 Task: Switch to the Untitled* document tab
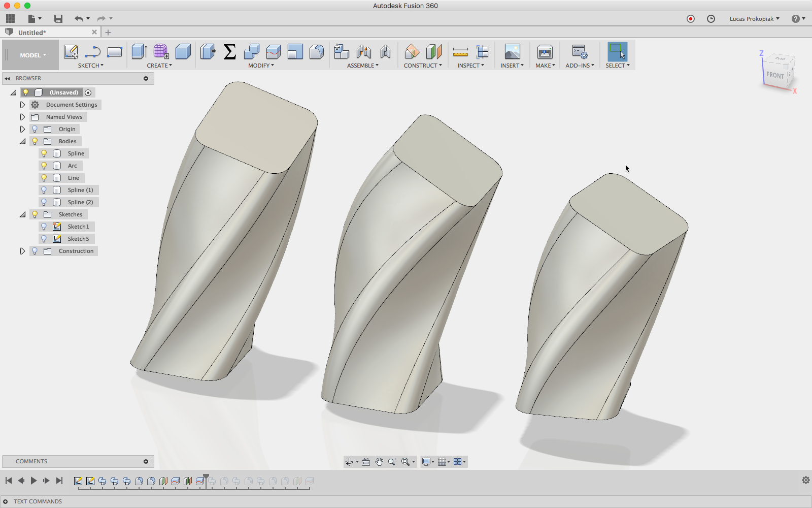tap(51, 32)
